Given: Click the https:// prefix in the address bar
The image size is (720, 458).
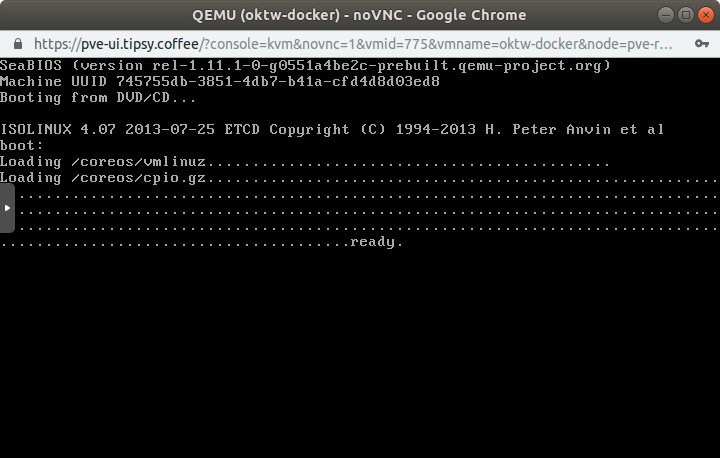Looking at the screenshot, I should click(57, 44).
